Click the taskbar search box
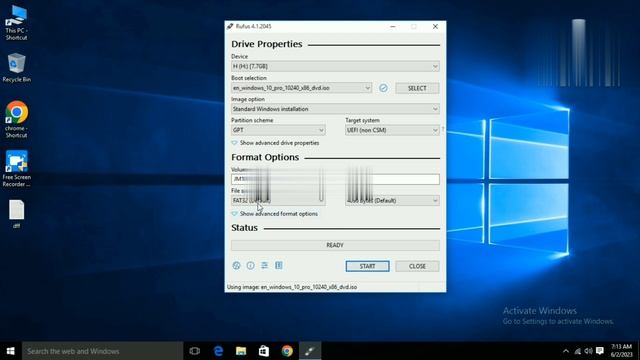 (102, 351)
